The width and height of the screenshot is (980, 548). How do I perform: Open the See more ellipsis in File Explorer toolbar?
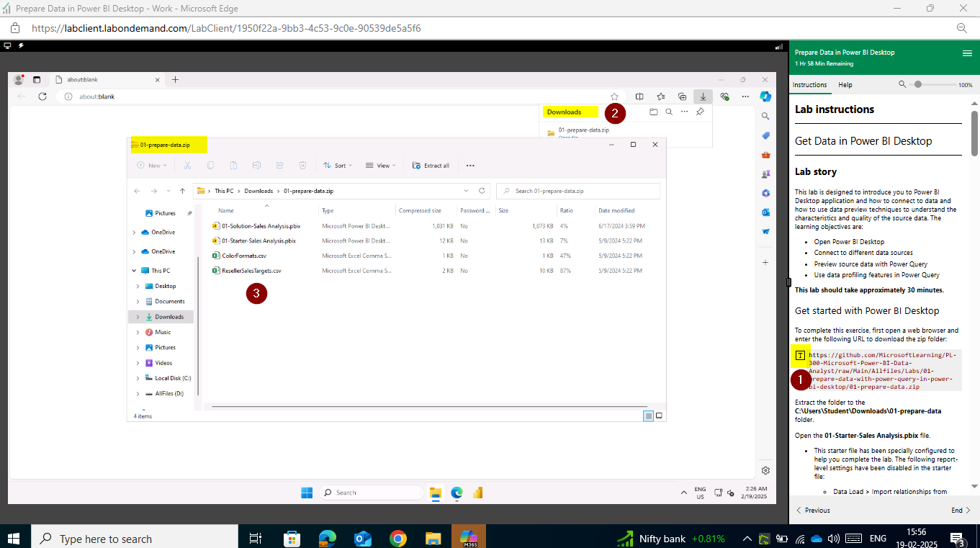click(470, 166)
